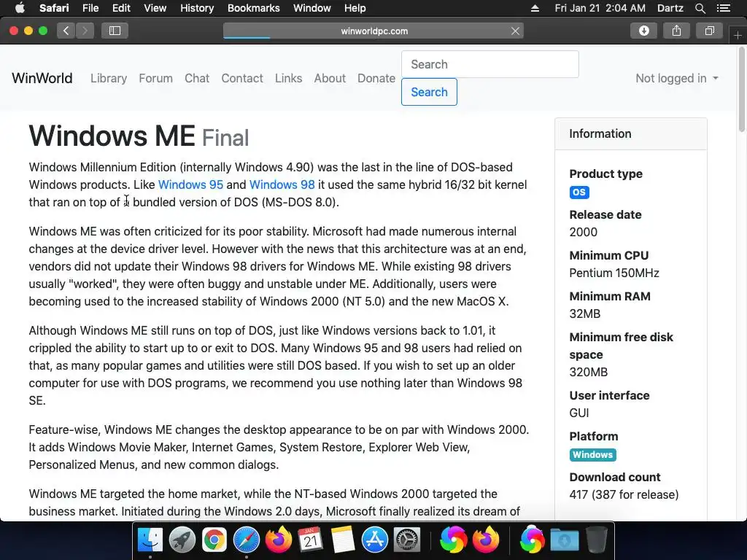
Task: Go forward with Safari's forward arrow
Action: point(85,31)
